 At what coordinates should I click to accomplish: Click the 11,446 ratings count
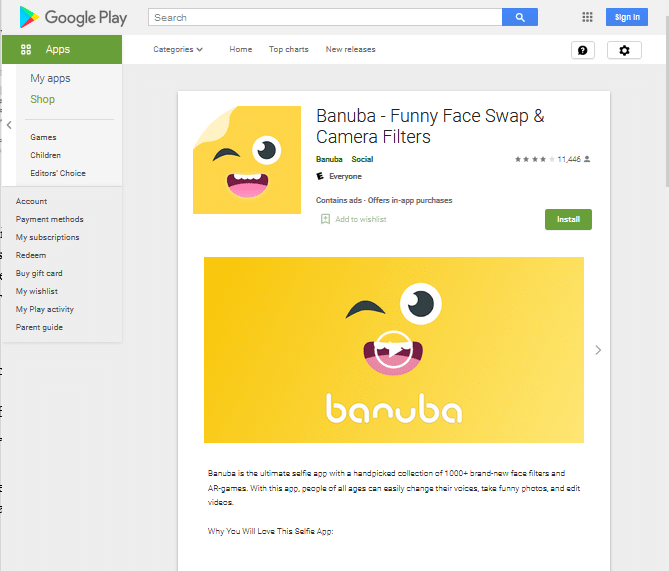[569, 159]
